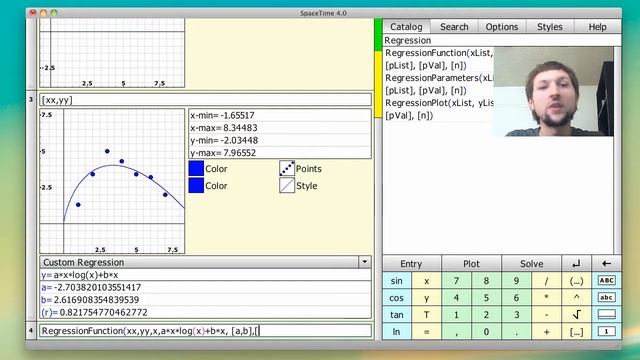Click the uppercase ABC keyboard key

tap(606, 280)
